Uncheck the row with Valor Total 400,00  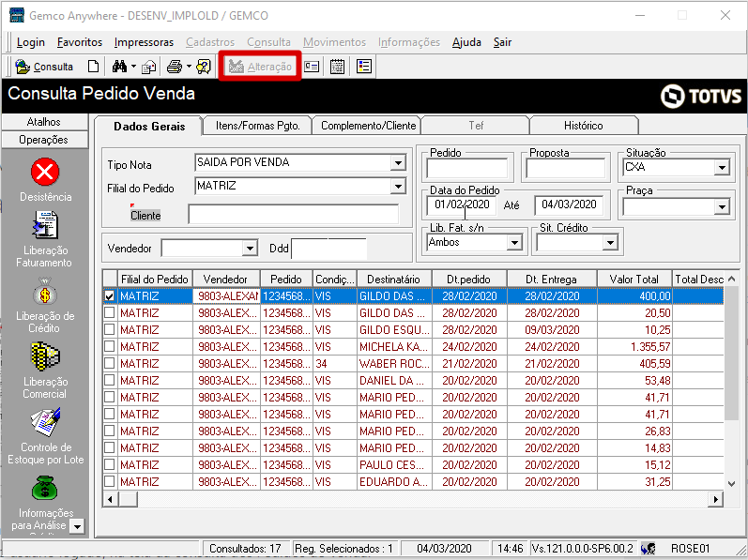click(110, 296)
